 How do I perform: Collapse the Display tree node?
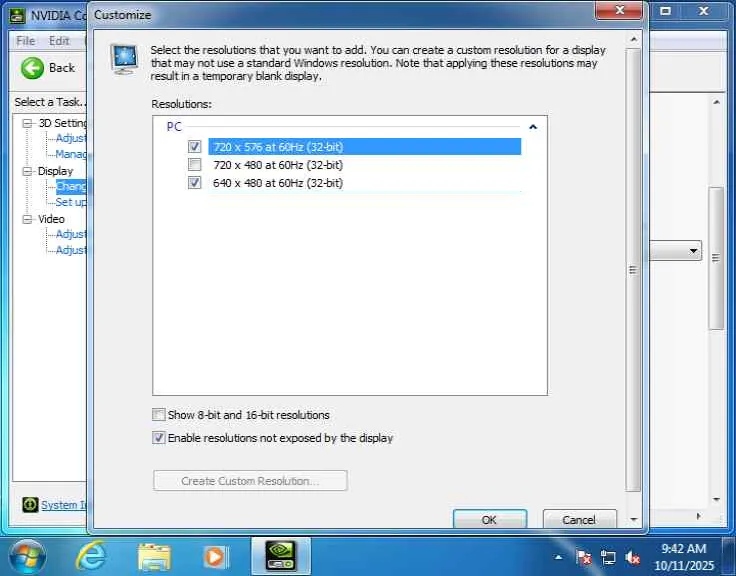coord(28,171)
